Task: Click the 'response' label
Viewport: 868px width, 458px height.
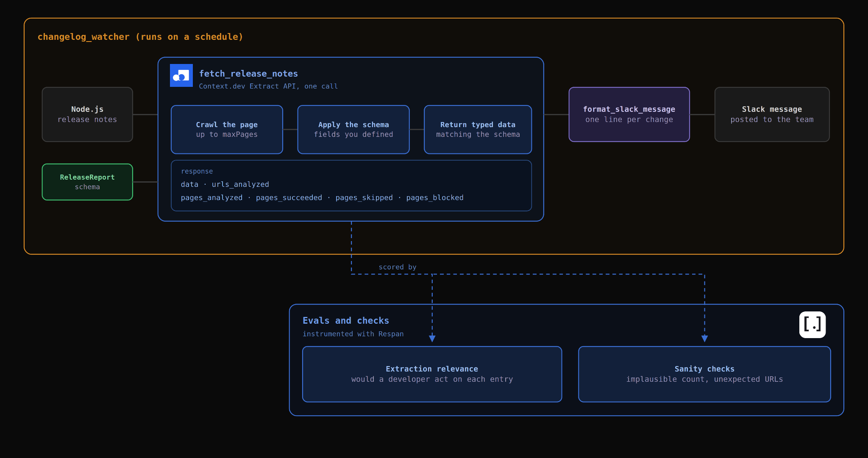Action: (197, 171)
